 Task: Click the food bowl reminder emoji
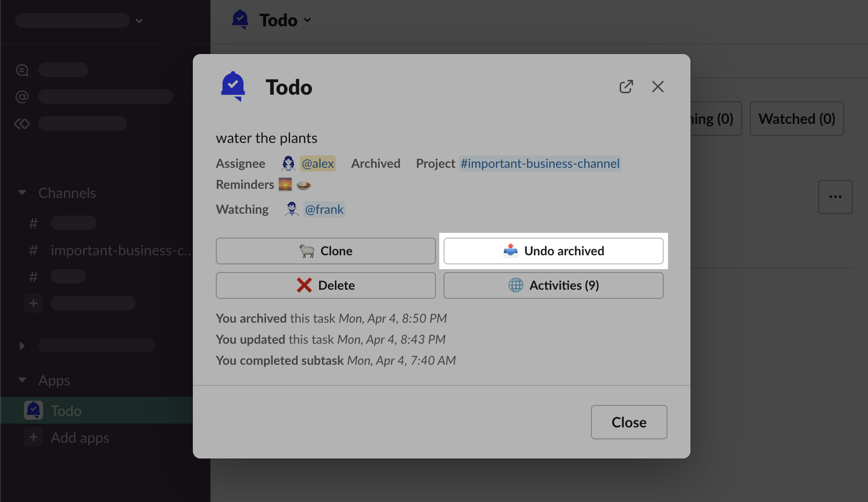[304, 185]
